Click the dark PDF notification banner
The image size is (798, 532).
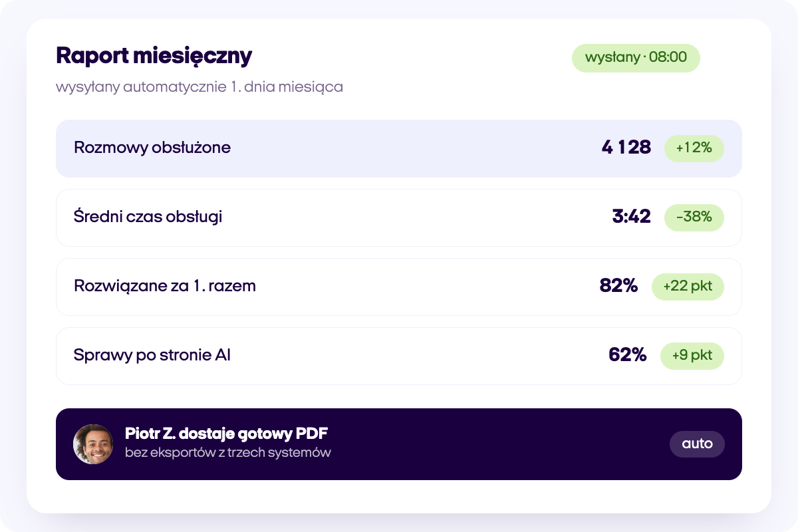point(399,444)
